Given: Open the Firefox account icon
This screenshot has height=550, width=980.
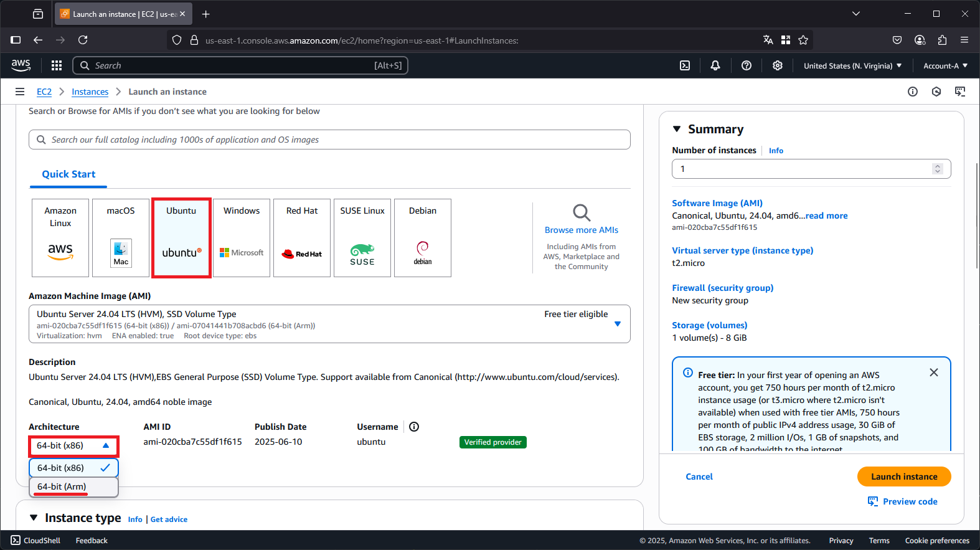Looking at the screenshot, I should click(920, 40).
